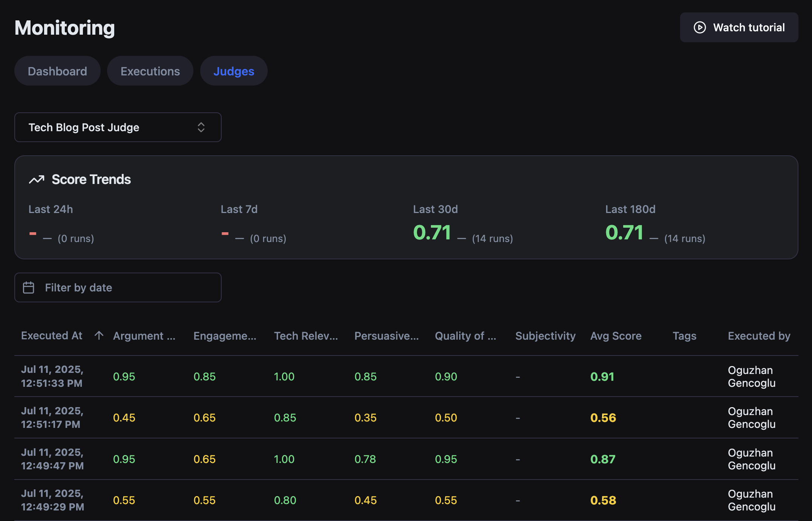Open the Jul 11 12:51:33 PM execution row

pos(52,376)
